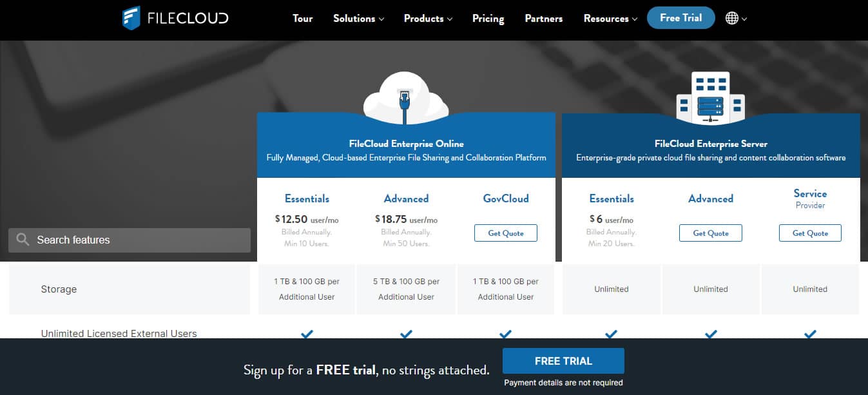Image resolution: width=868 pixels, height=395 pixels.
Task: Click the External Users checkmark under Online Essentials
Action: (x=307, y=334)
